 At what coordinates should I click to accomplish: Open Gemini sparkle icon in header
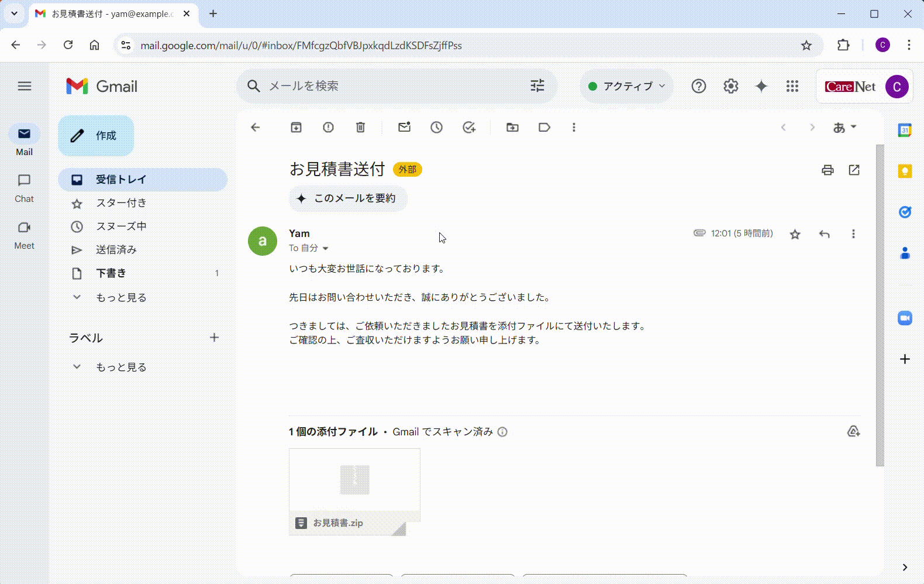pos(761,86)
